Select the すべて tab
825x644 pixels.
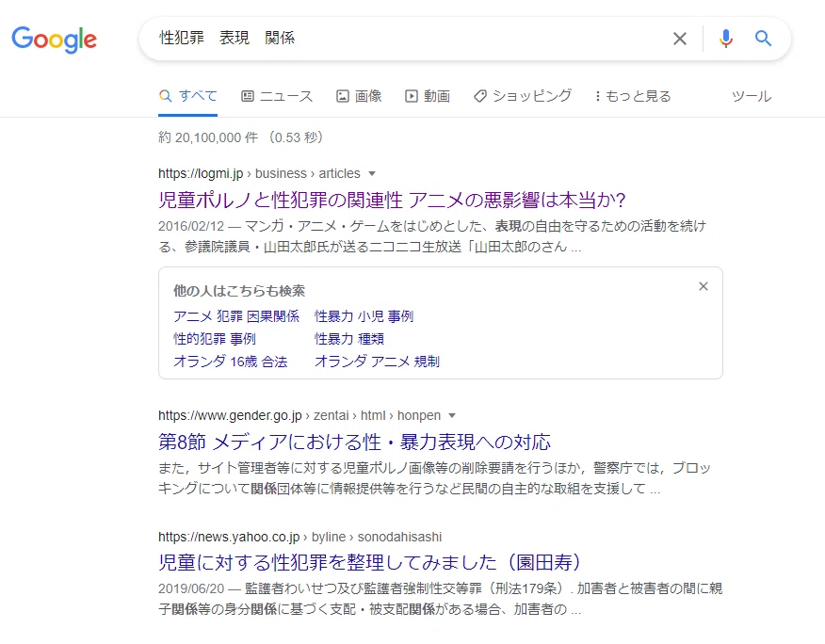pos(187,96)
